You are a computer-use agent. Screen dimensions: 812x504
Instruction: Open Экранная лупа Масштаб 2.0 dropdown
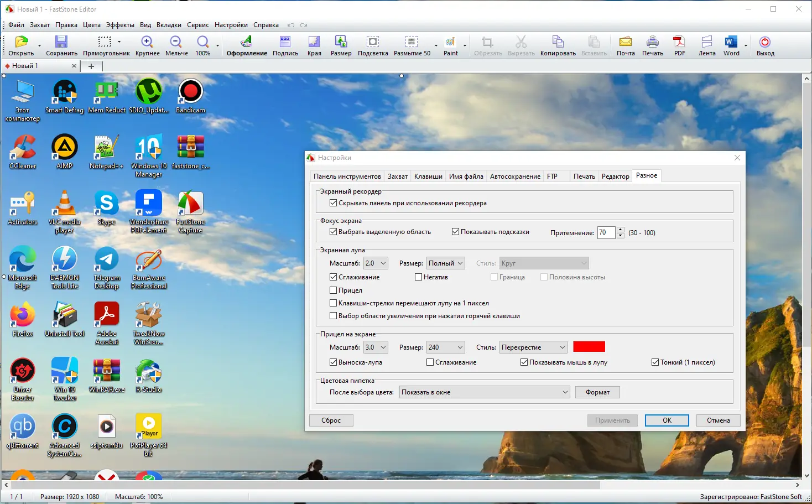coord(376,263)
